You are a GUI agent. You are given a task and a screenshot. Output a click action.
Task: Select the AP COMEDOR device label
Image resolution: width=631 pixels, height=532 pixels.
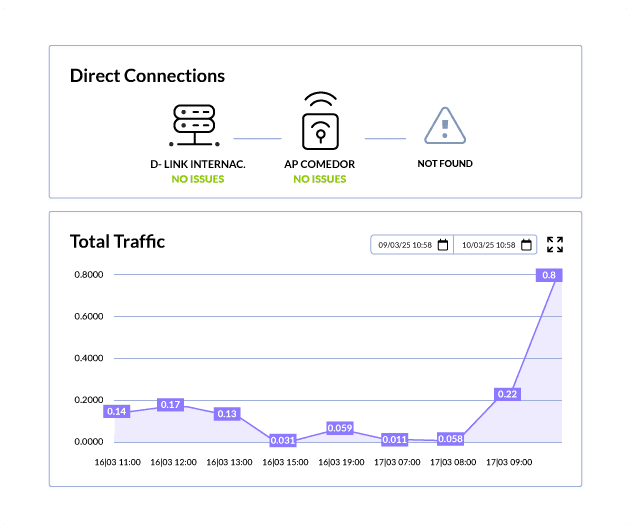pyautogui.click(x=320, y=164)
